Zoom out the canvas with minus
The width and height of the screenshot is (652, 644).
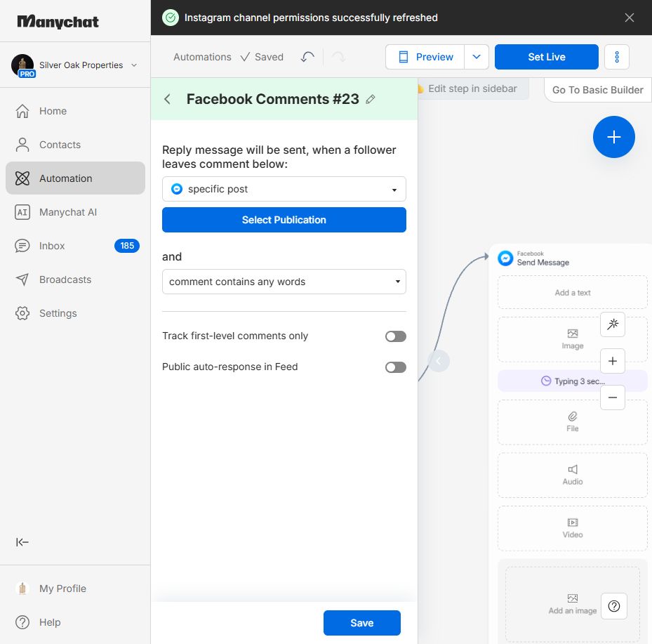tap(613, 397)
